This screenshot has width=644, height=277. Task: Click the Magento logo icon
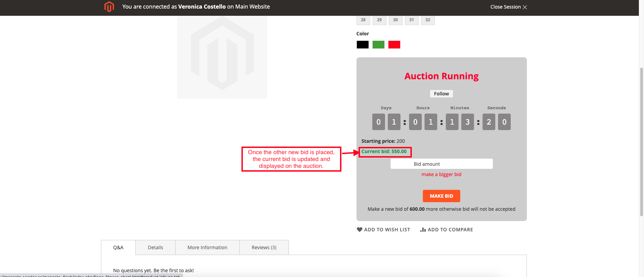point(109,7)
